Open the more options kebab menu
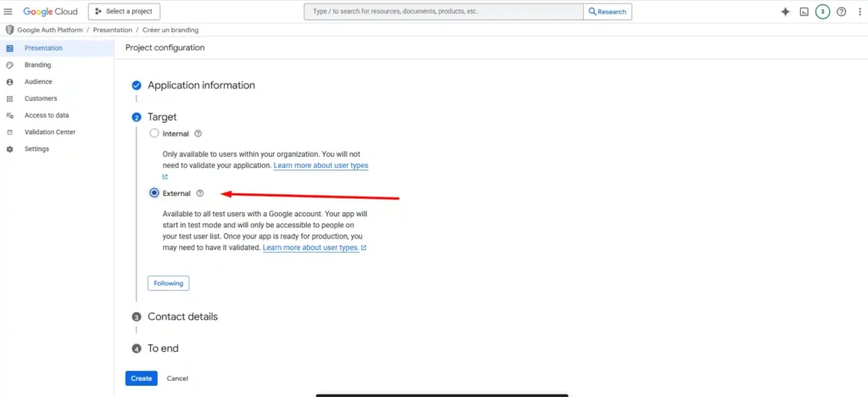868x397 pixels. 859,12
